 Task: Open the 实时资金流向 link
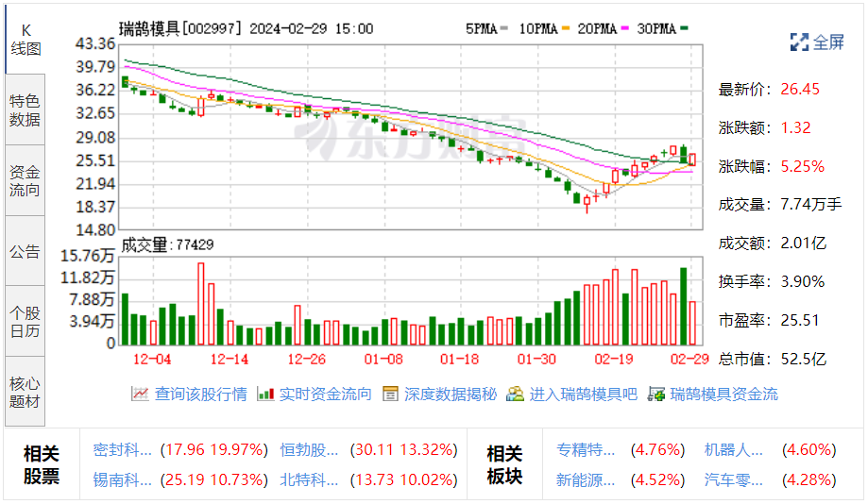click(x=326, y=394)
